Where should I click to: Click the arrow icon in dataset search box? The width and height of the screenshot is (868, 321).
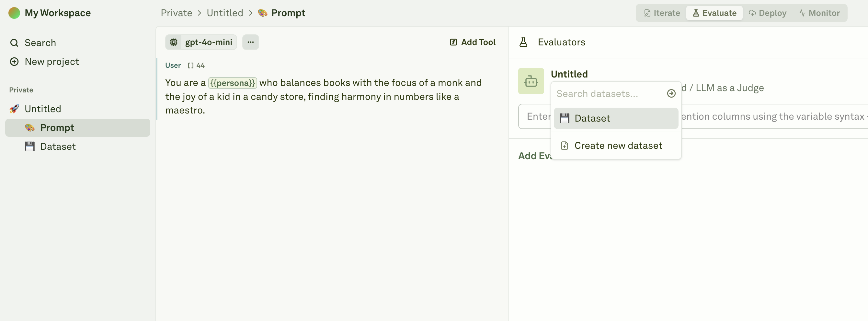coord(671,93)
